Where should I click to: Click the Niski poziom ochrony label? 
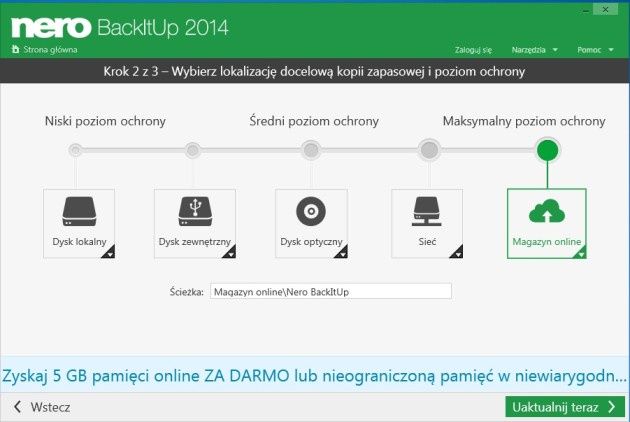(105, 121)
